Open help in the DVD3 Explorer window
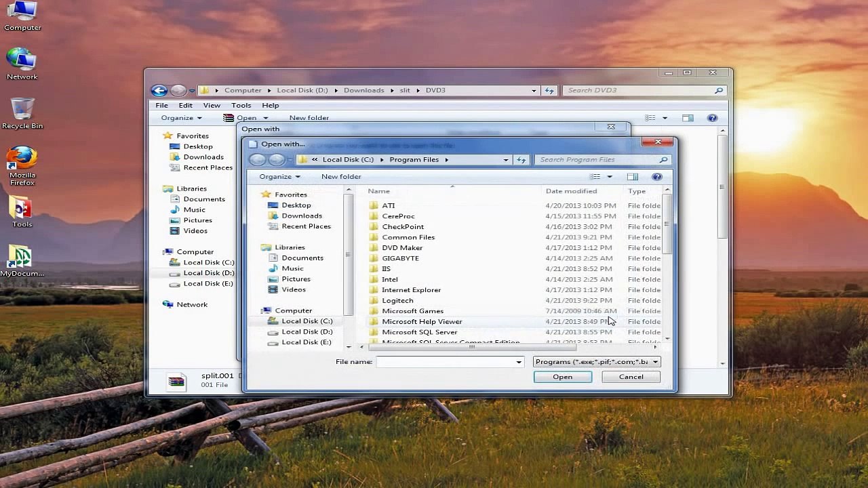Screen dimensions: 868x488 click(712, 118)
